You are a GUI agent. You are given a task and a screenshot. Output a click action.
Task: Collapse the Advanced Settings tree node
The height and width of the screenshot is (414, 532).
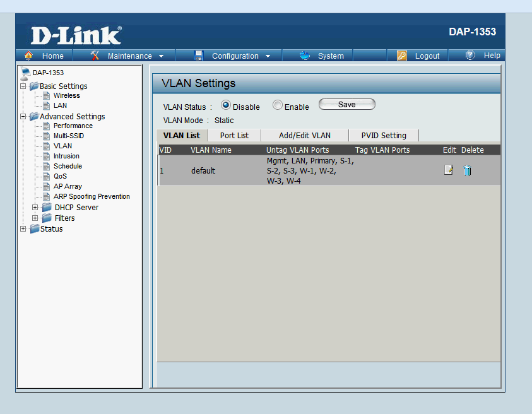tap(23, 116)
